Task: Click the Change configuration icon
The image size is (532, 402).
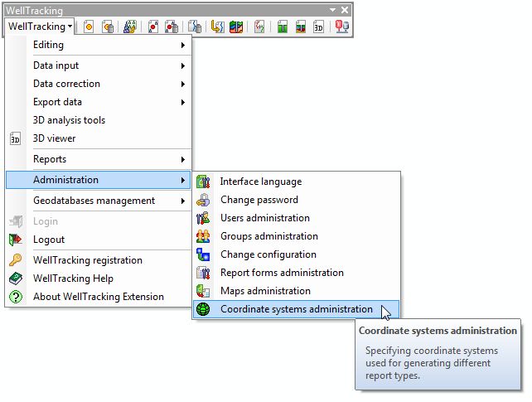Action: (x=203, y=254)
